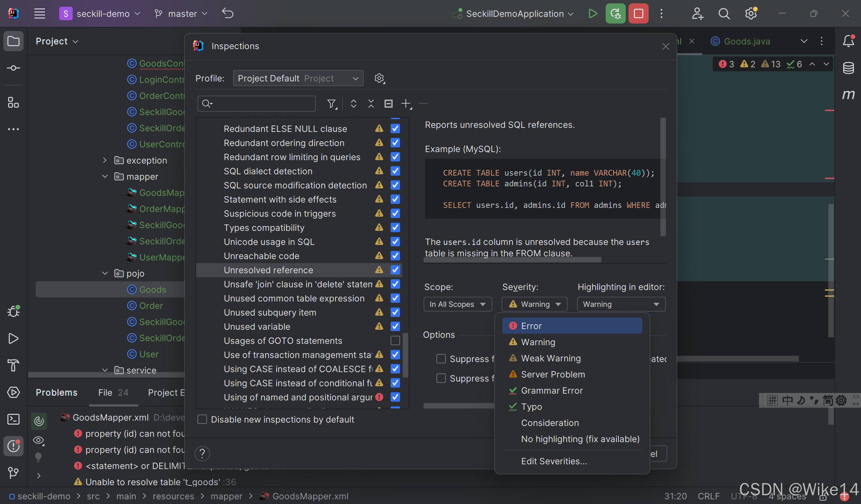Click the expand all inspections icon
The image size is (861, 504).
pyautogui.click(x=353, y=104)
